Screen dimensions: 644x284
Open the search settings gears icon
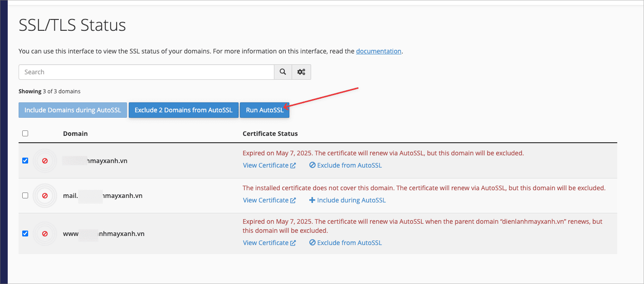click(x=301, y=72)
